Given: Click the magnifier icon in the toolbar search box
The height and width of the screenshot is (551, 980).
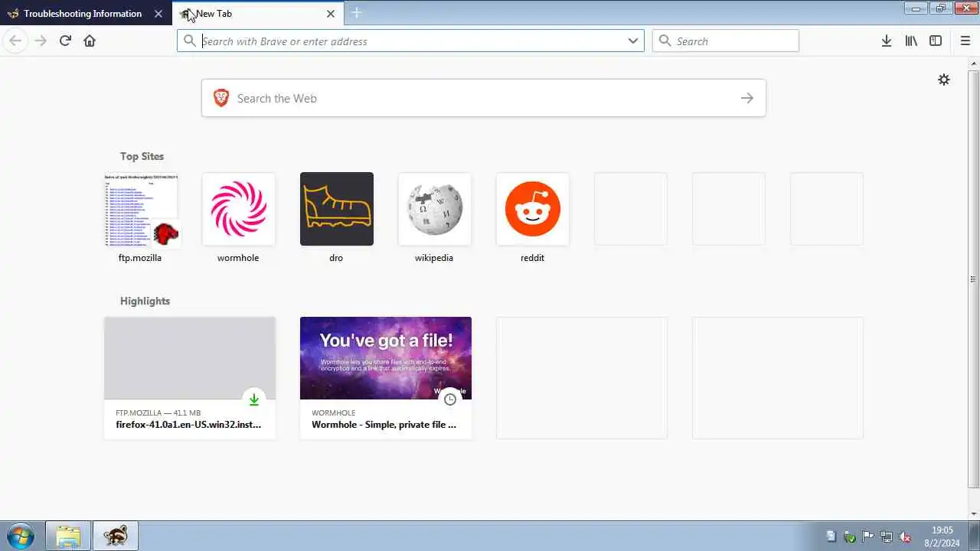Looking at the screenshot, I should [x=665, y=41].
